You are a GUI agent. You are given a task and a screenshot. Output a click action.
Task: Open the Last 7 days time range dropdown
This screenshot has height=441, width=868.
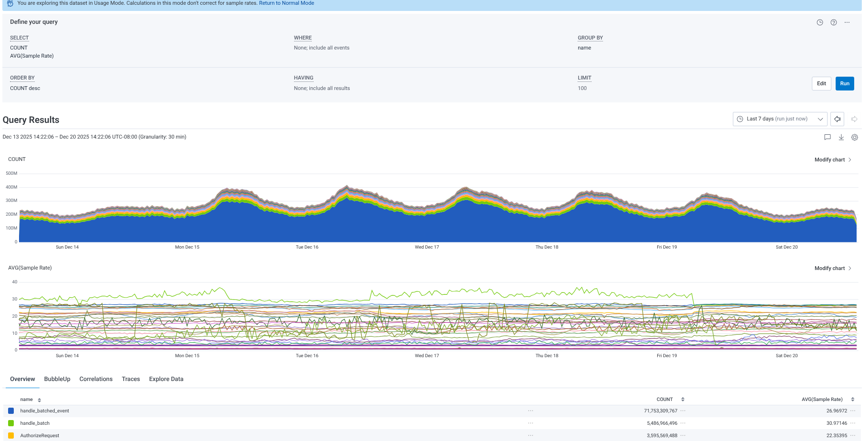pyautogui.click(x=779, y=119)
